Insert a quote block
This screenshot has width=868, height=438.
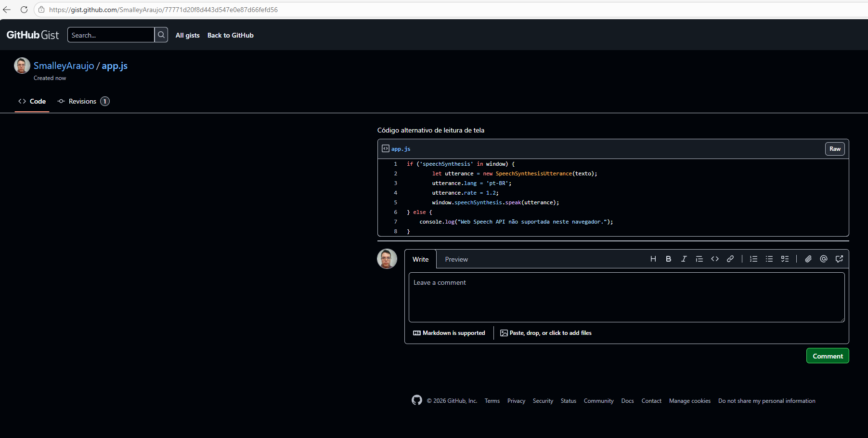[700, 259]
